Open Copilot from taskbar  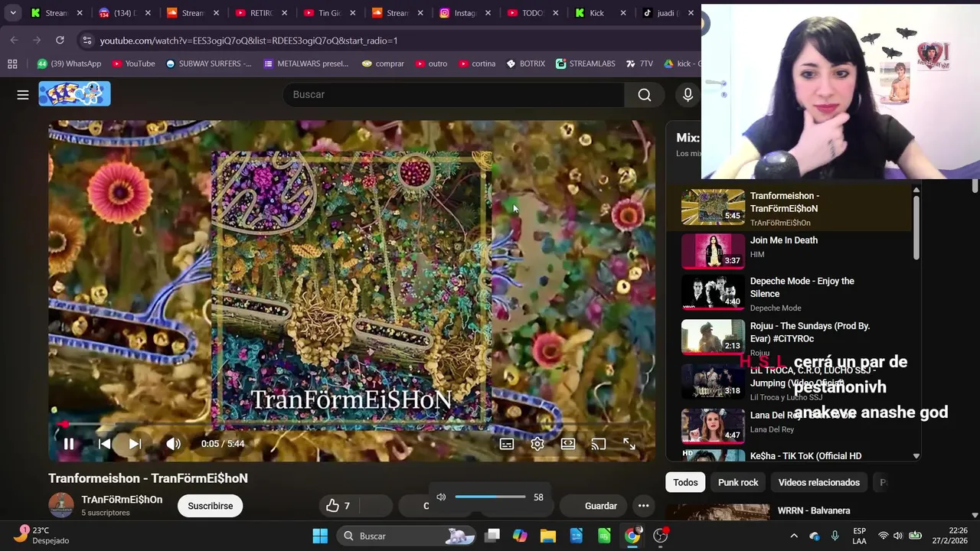[x=520, y=536]
